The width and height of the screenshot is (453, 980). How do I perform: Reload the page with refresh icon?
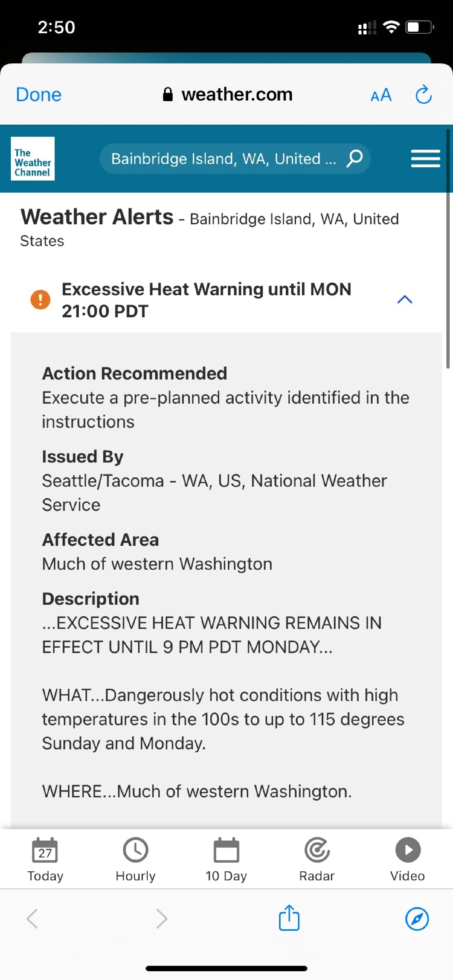coord(423,94)
